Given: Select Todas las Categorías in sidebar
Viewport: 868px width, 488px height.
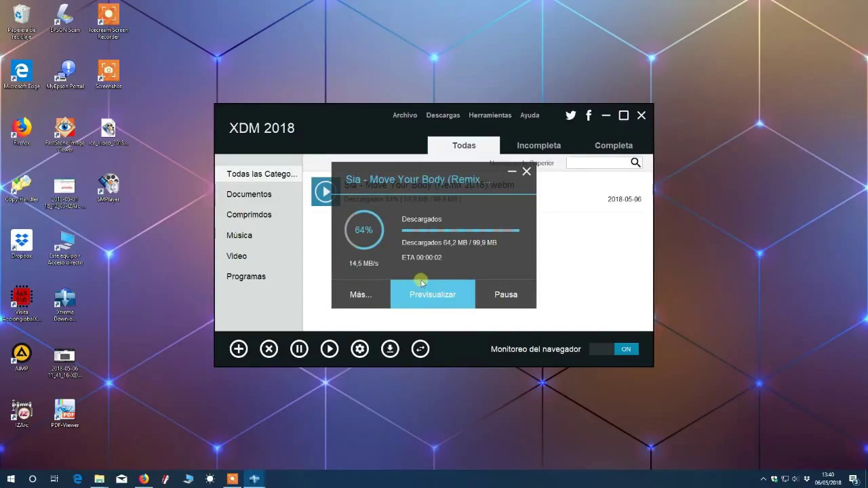Looking at the screenshot, I should 262,174.
